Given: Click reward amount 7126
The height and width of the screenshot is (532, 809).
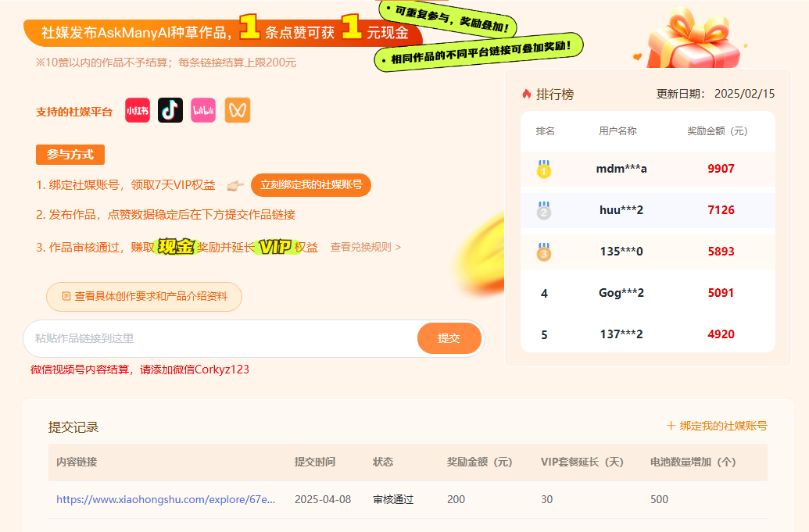Looking at the screenshot, I should tap(721, 210).
